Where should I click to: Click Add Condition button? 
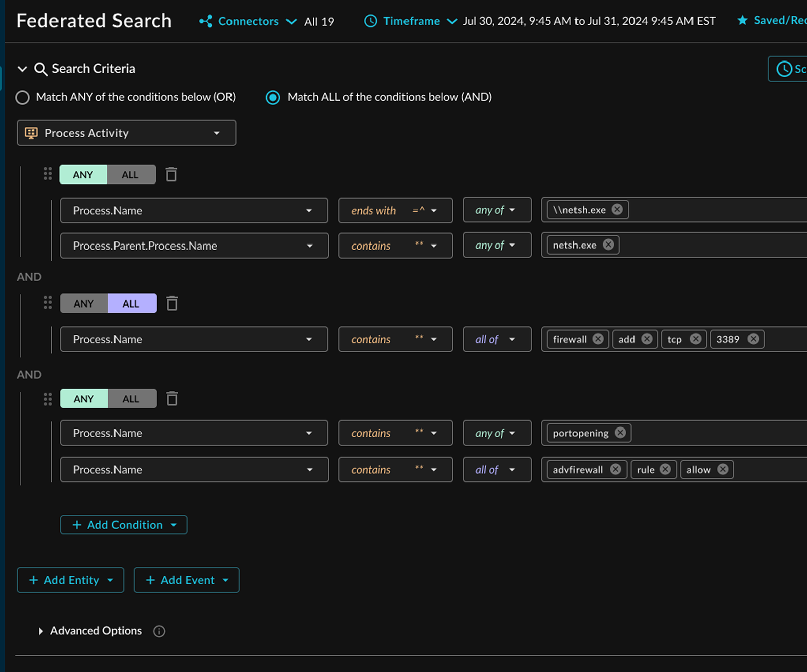pyautogui.click(x=124, y=525)
